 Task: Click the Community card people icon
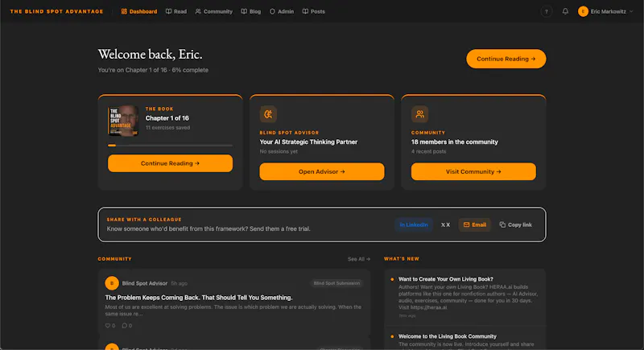[419, 114]
